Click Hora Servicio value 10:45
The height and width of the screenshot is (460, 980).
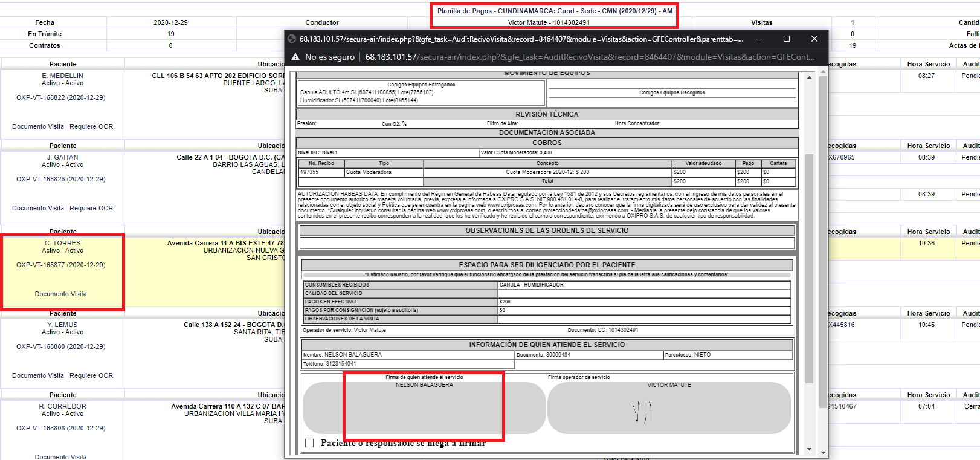pos(926,325)
